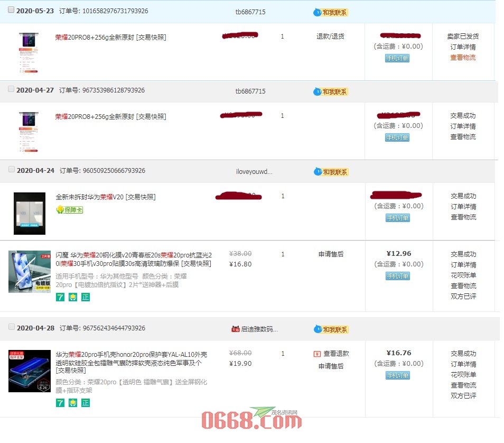
Task: Open product thumbnail of 2020-04-27 荣耀20PRO order
Action: tap(29, 132)
